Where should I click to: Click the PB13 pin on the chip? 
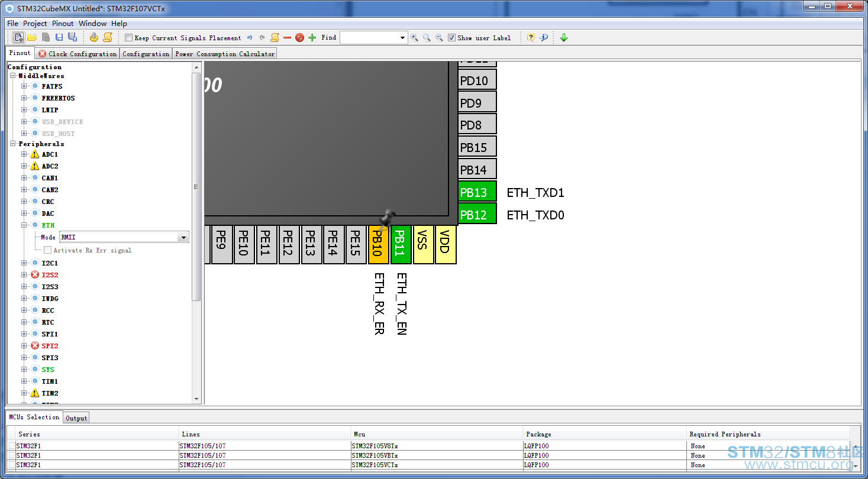pos(477,192)
